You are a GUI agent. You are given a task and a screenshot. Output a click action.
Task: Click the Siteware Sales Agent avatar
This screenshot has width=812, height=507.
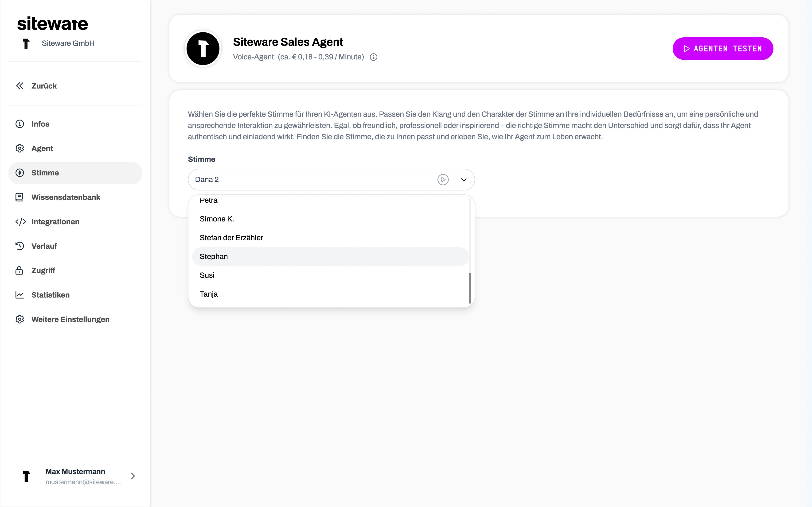click(203, 49)
